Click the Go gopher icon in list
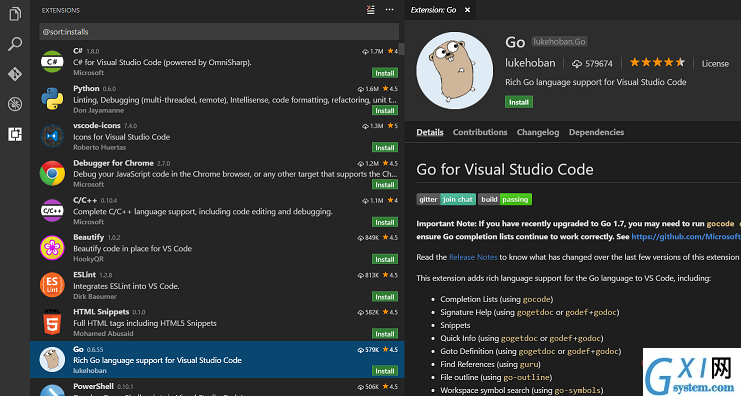The height and width of the screenshot is (396, 741). [x=52, y=359]
